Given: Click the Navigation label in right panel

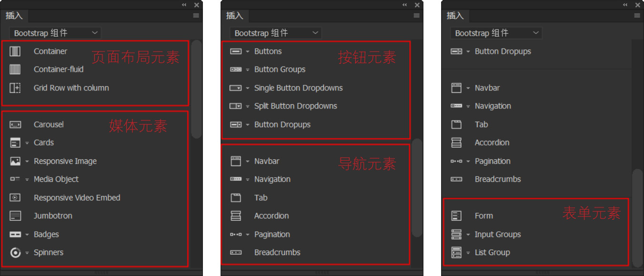Looking at the screenshot, I should 493,106.
